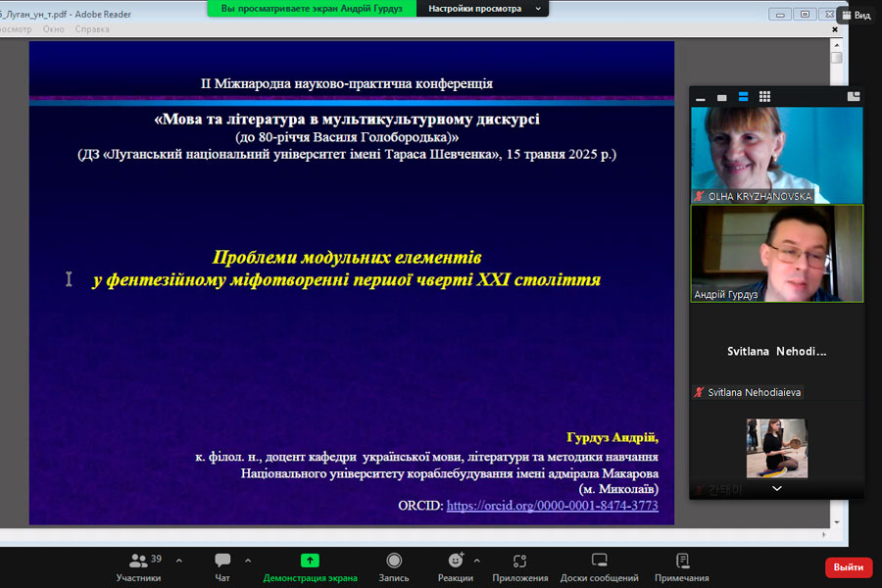Open the Справка menu in Adobe Reader
Screen dimensions: 882x588
pyautogui.click(x=92, y=28)
